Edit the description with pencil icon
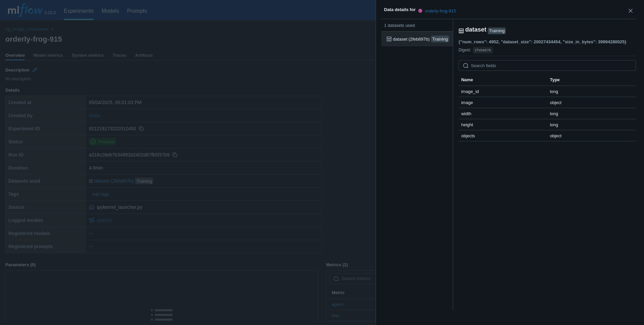Viewport: 644px width, 325px height. (x=35, y=70)
